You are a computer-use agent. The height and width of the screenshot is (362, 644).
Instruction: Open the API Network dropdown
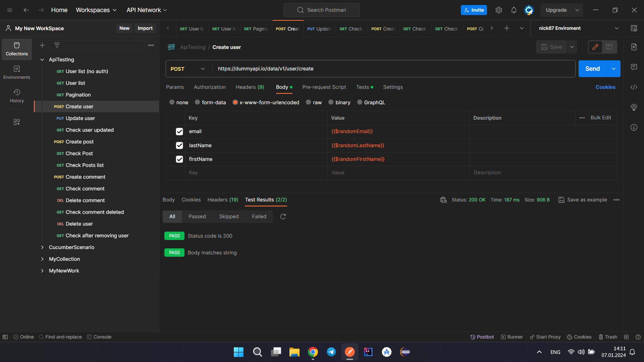coord(147,10)
